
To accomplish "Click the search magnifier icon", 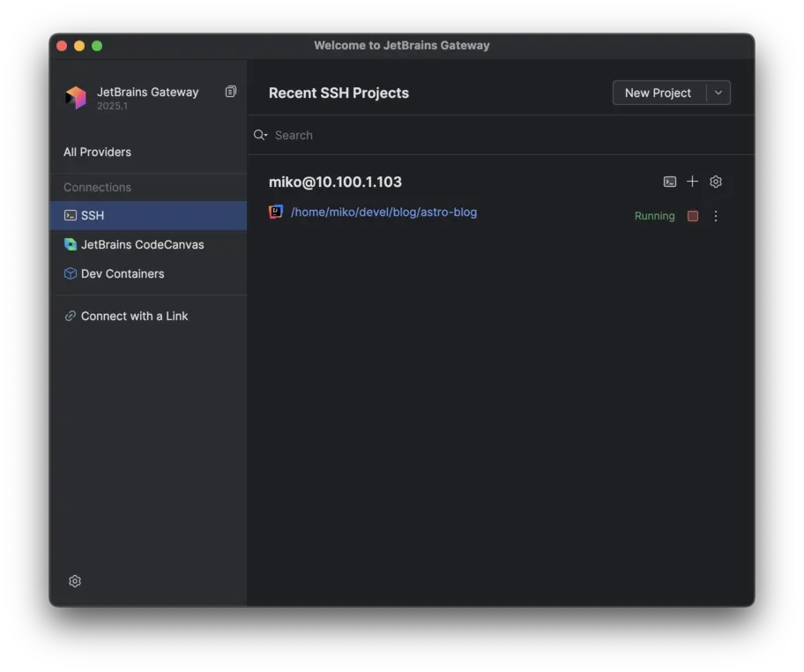I will (260, 135).
